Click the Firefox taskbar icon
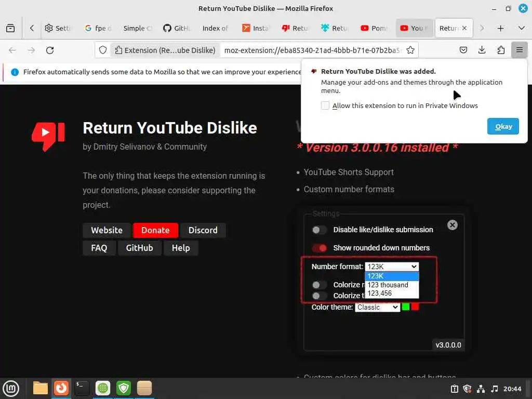 (61, 388)
